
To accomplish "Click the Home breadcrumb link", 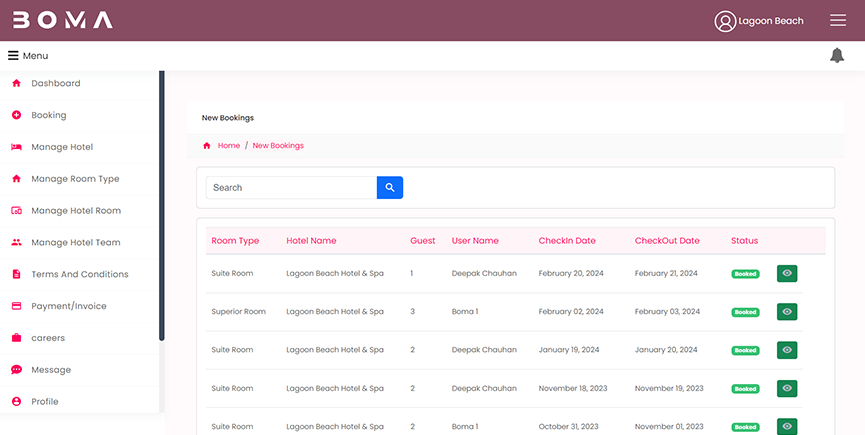I will (229, 146).
